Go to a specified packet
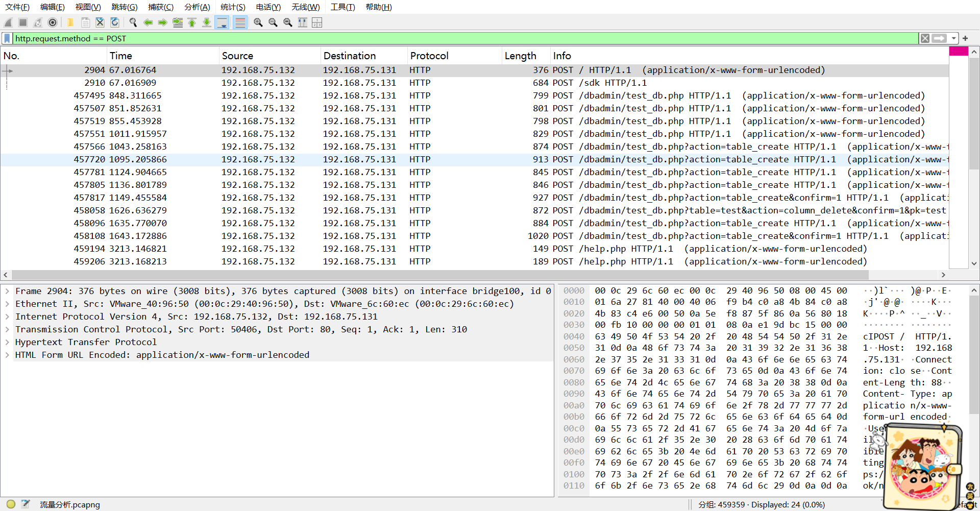 (178, 22)
